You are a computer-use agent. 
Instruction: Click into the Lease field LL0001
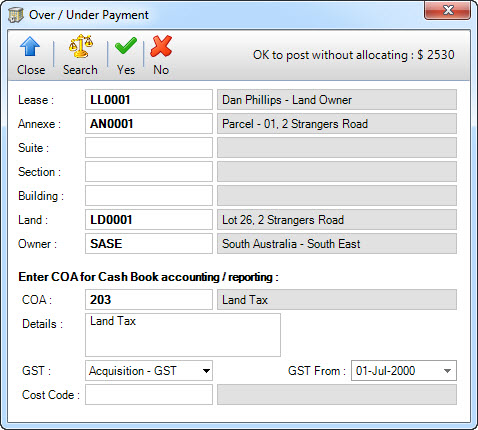click(149, 100)
